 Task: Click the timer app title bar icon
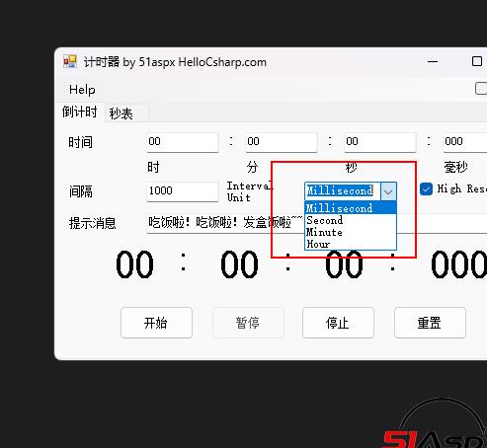pyautogui.click(x=70, y=61)
